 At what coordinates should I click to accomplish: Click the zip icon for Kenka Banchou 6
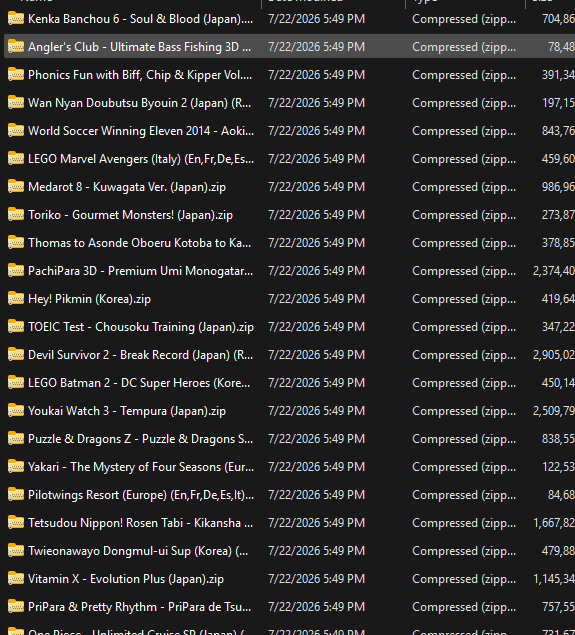click(16, 19)
